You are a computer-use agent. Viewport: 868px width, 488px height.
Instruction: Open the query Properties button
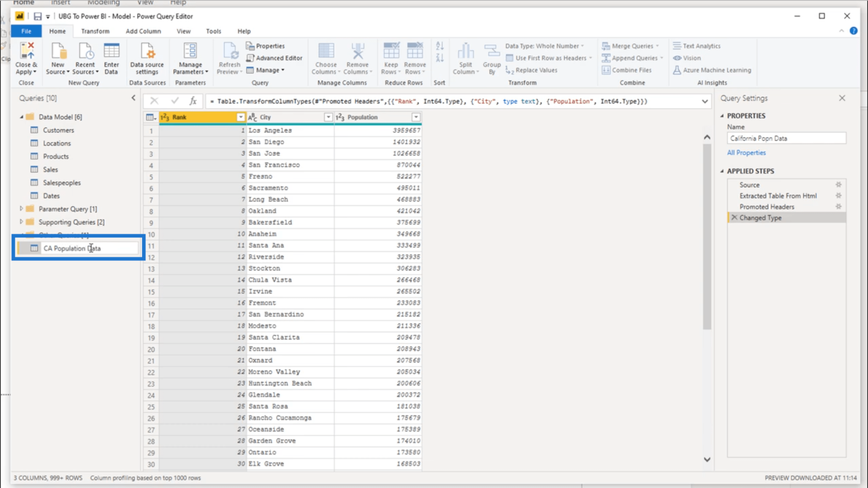[266, 46]
